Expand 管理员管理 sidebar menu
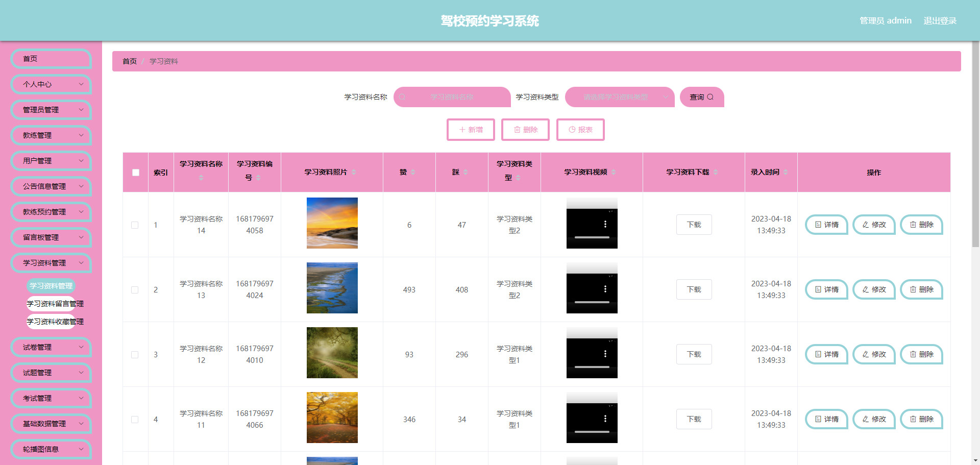 coord(51,110)
